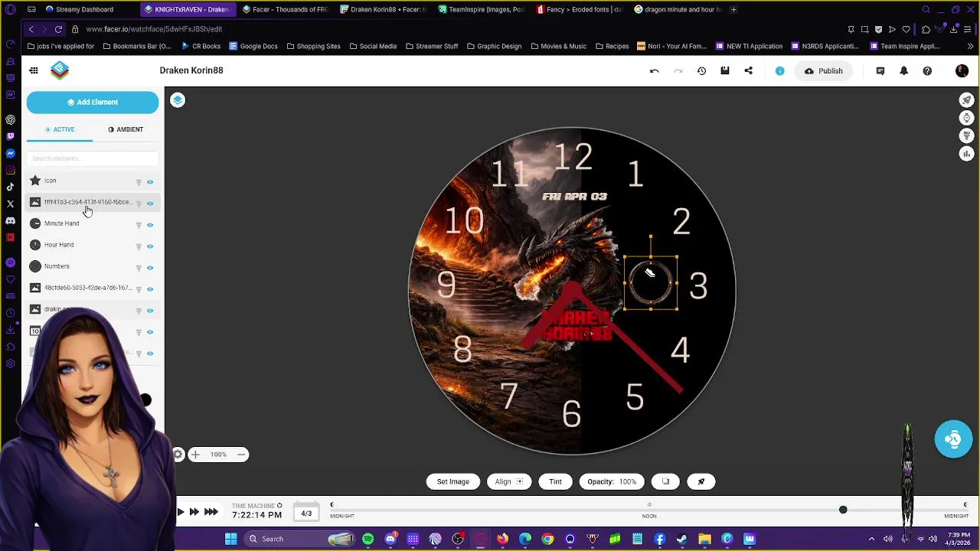The image size is (980, 551).
Task: Switch to the TeamInspire browser tab
Action: coord(482,9)
